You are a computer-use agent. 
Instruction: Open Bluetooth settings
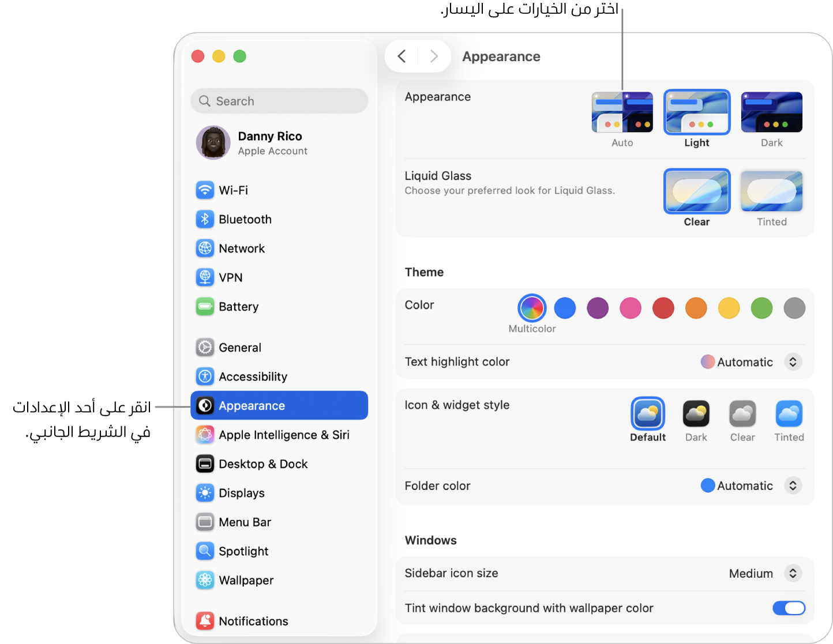click(279, 219)
